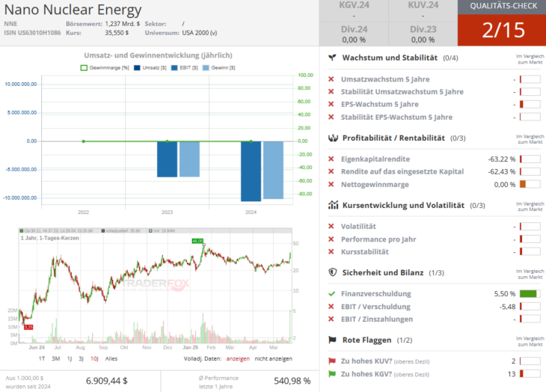Click the red low price marker on chart
Screen dimensions: 546x392
(x=28, y=327)
